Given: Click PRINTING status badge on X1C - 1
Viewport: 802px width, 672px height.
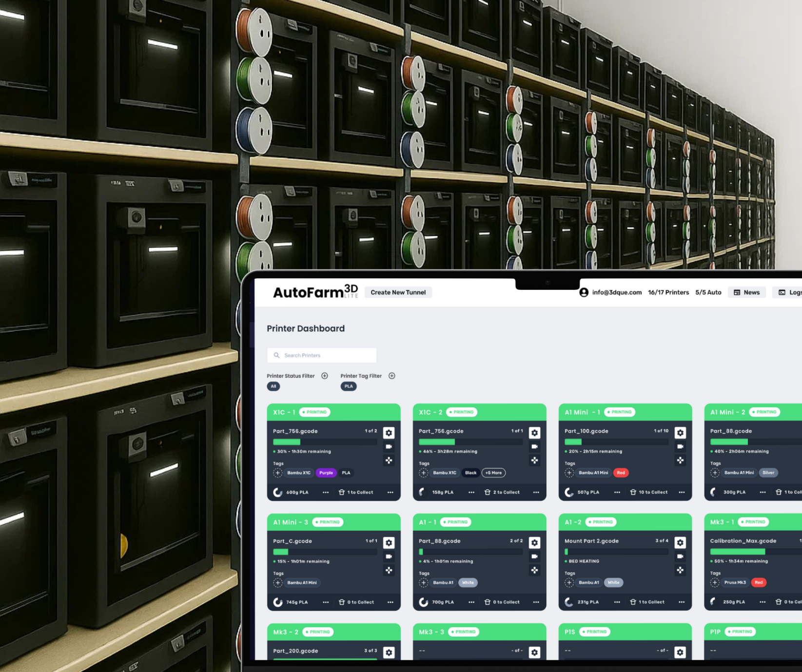Looking at the screenshot, I should (x=315, y=412).
